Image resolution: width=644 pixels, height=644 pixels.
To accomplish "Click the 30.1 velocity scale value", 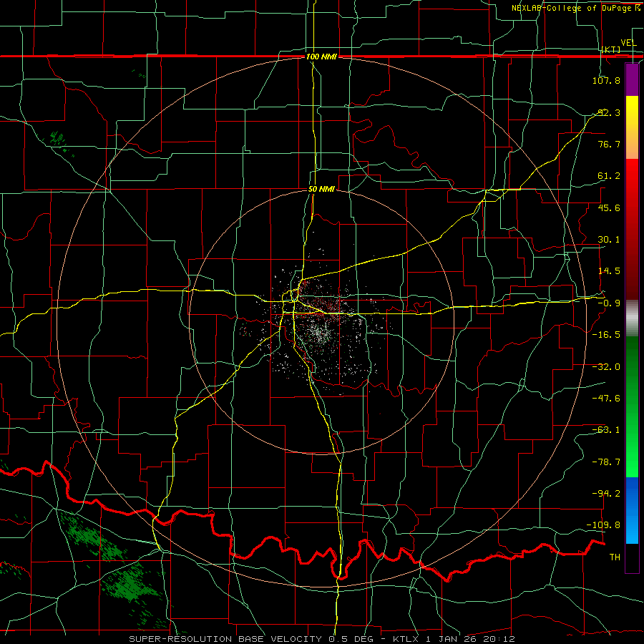I will coord(609,240).
